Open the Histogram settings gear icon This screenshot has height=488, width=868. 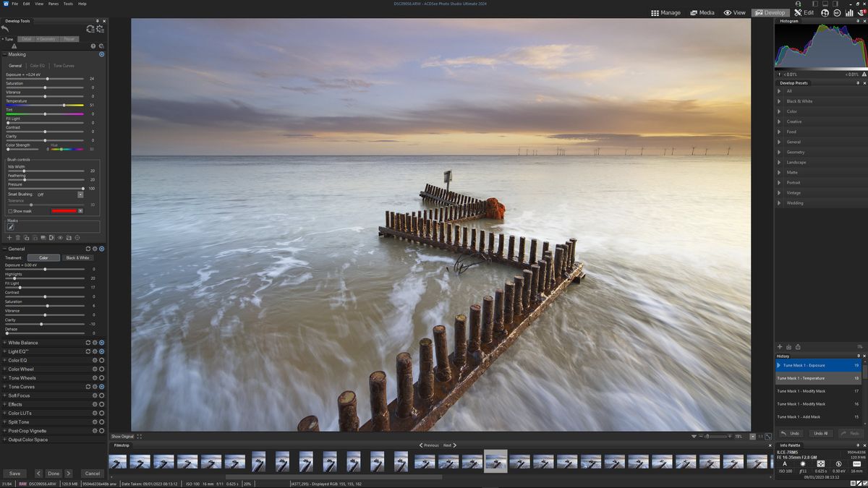coord(858,21)
